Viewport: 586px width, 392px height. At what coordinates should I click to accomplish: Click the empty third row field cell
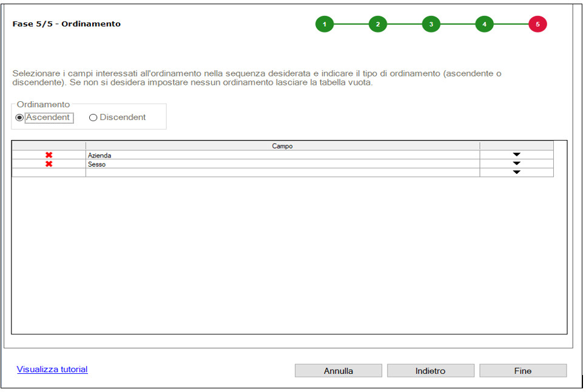pos(283,173)
